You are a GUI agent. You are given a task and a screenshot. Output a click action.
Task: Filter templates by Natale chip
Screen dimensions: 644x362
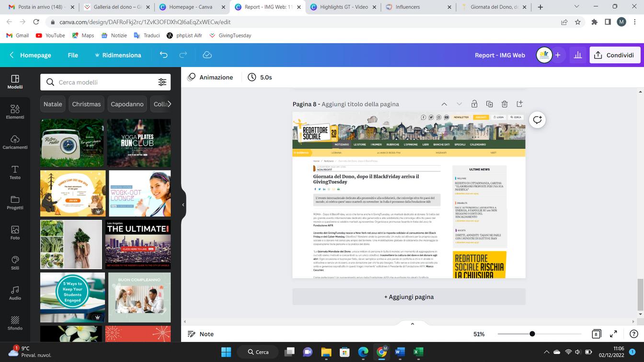point(53,104)
